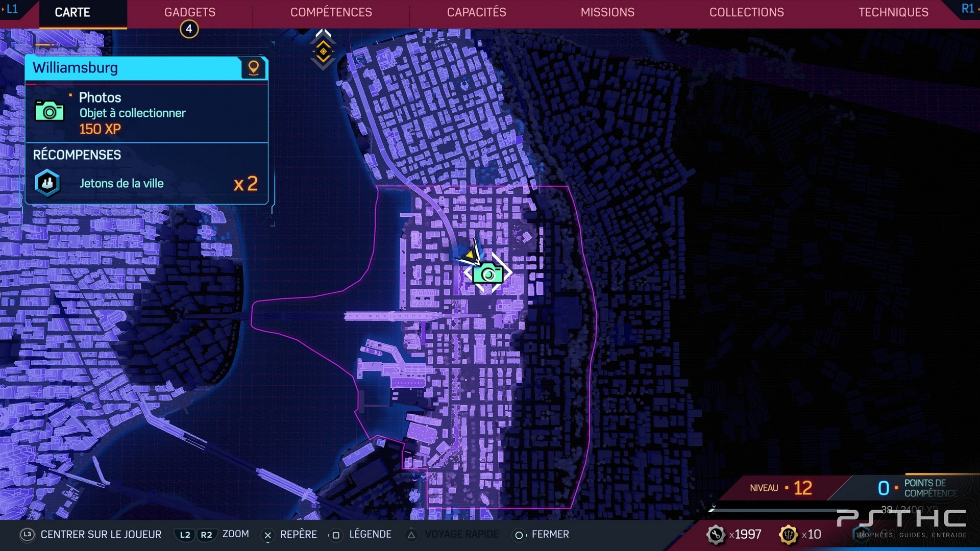Click the Williamsburg district title
Viewport: 980px width, 551px height.
(75, 67)
